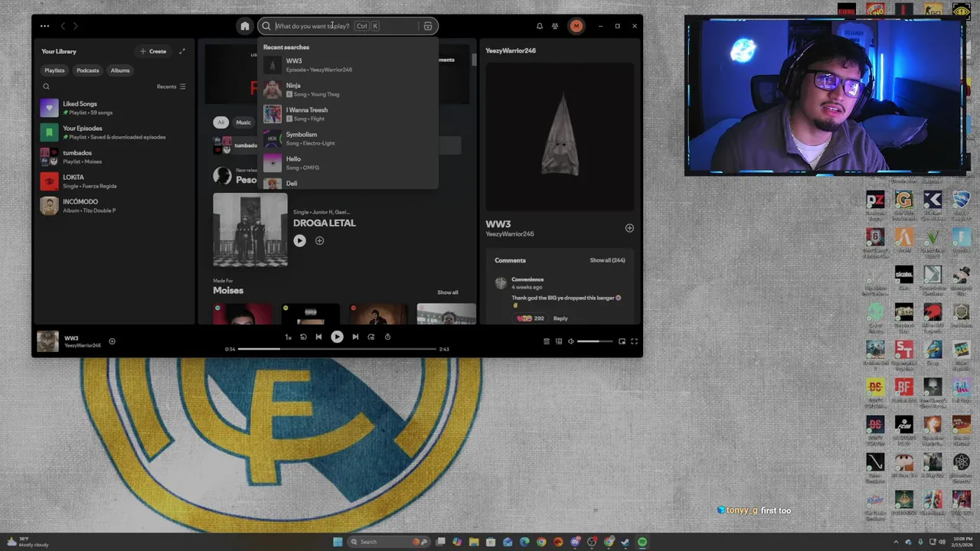Screen dimensions: 980x551
Task: Click Show all next to Moises
Action: [x=448, y=292]
